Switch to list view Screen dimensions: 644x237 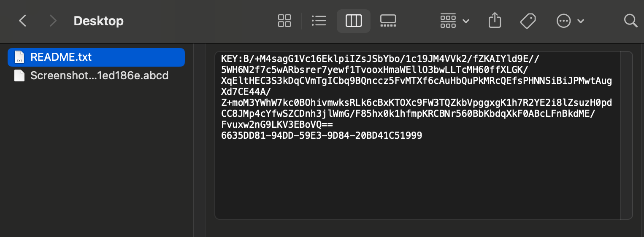point(319,21)
